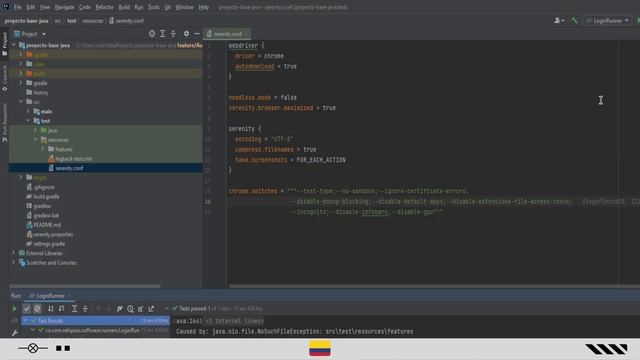Screen dimensions: 640x360
Task: Collapse the resources folder
Action: tap(36, 140)
